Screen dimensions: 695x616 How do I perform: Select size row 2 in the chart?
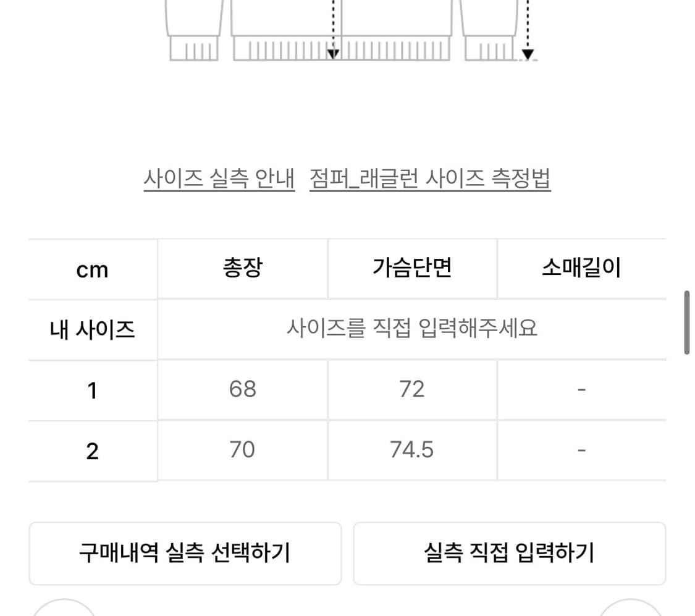click(x=92, y=450)
